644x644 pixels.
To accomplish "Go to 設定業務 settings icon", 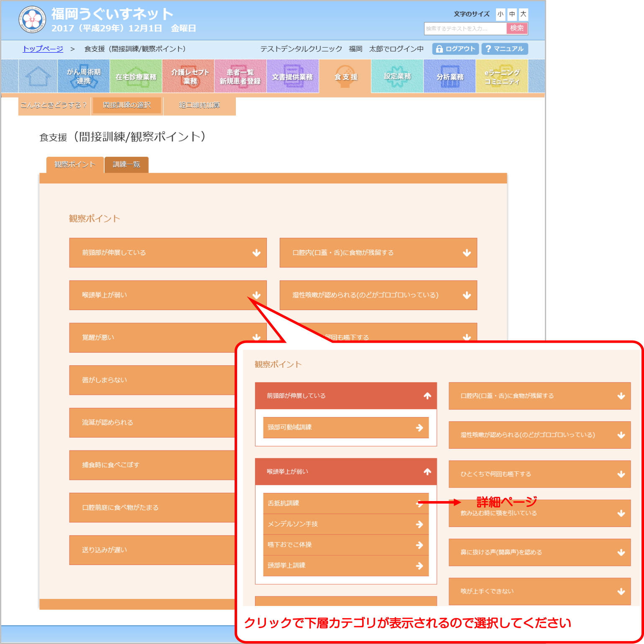I will (x=397, y=76).
